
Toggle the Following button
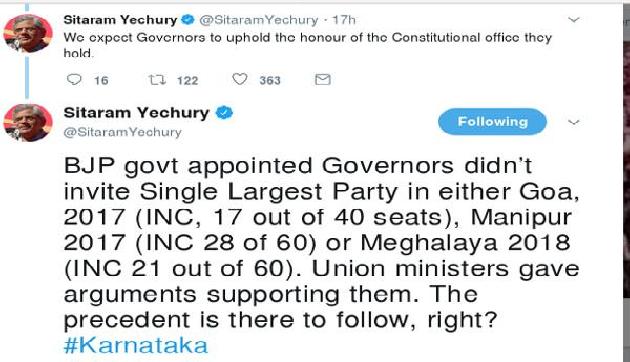coord(492,122)
